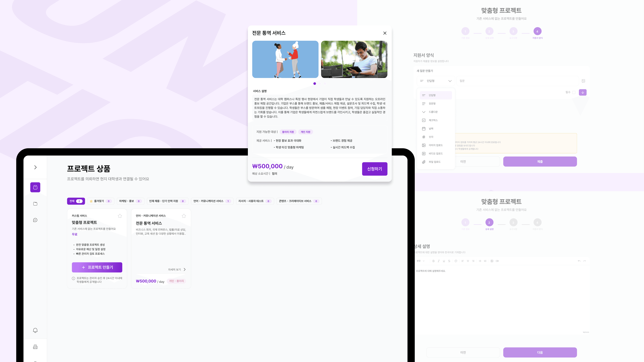Open the messages chat icon in sidebar
Image resolution: width=644 pixels, height=362 pixels.
[x=35, y=220]
